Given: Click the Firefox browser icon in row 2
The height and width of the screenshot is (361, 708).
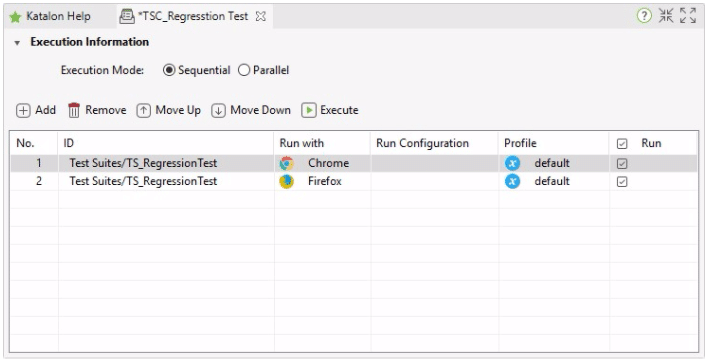Looking at the screenshot, I should (286, 181).
